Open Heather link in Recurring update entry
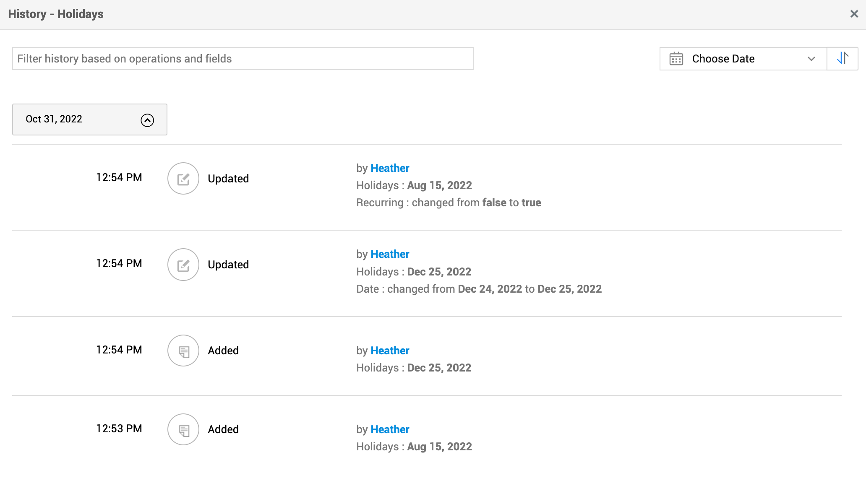 390,168
